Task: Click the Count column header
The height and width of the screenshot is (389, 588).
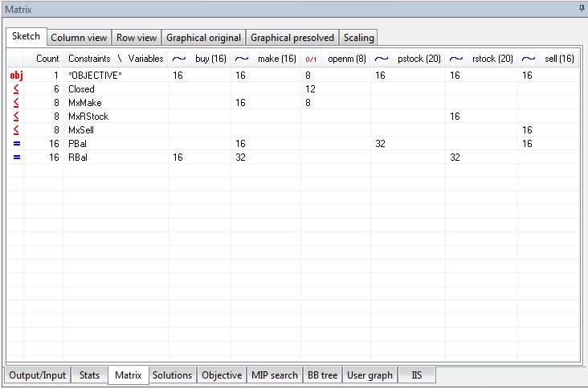Action: 47,59
